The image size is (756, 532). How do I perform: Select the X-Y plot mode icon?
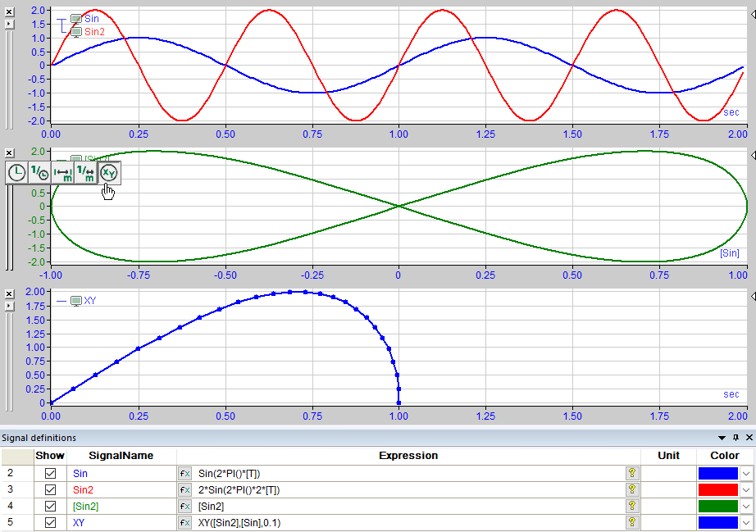coord(109,173)
